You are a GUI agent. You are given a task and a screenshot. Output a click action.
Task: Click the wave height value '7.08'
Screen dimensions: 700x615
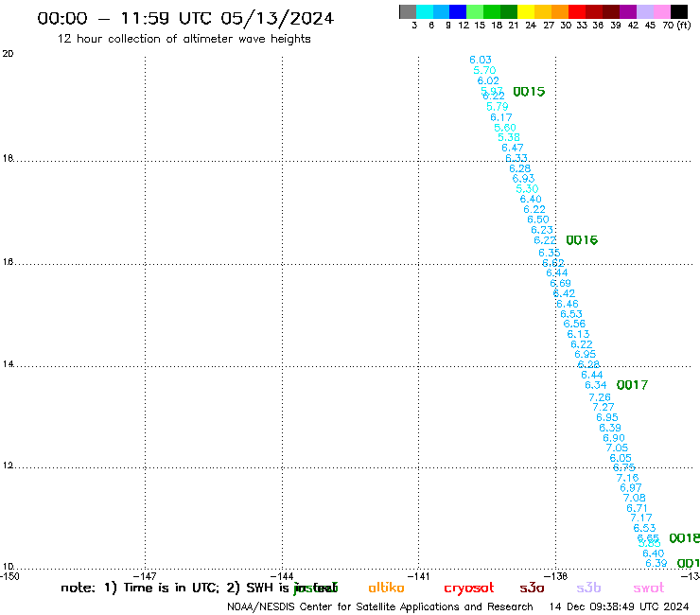pyautogui.click(x=635, y=498)
